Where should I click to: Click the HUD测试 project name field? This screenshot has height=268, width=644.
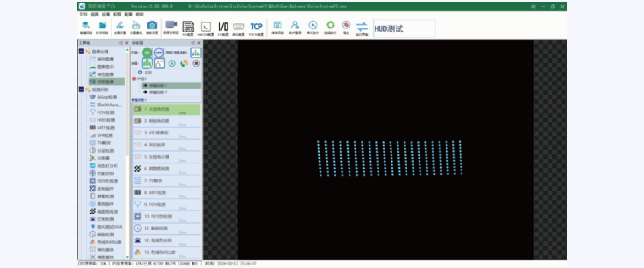pyautogui.click(x=404, y=29)
